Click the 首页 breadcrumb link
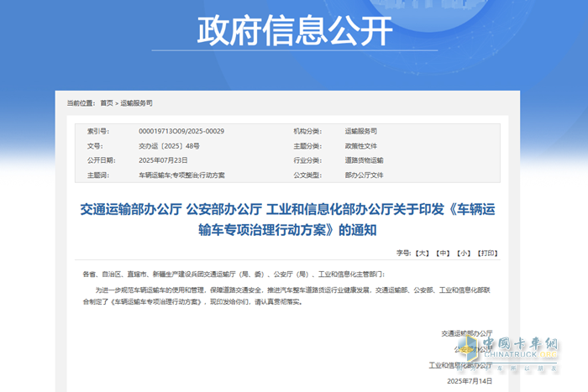Viewport: 588px width, 392px height. click(x=106, y=103)
